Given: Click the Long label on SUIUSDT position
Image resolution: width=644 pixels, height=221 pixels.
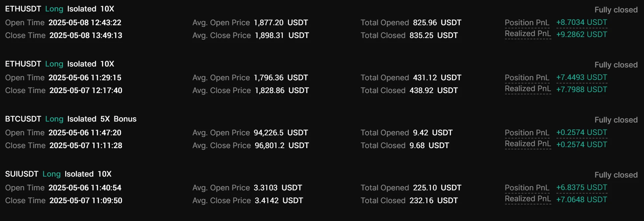Looking at the screenshot, I should point(51,174).
